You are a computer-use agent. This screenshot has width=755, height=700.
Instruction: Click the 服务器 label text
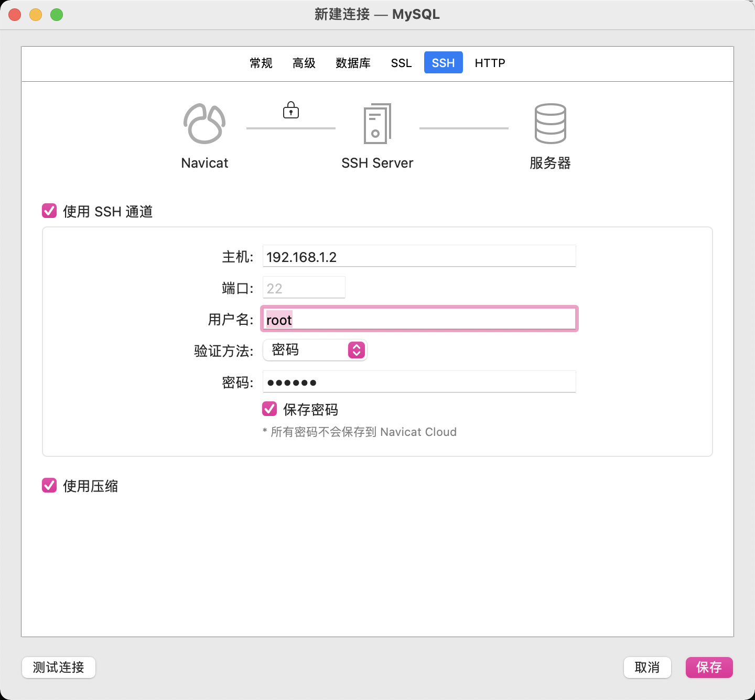click(550, 163)
